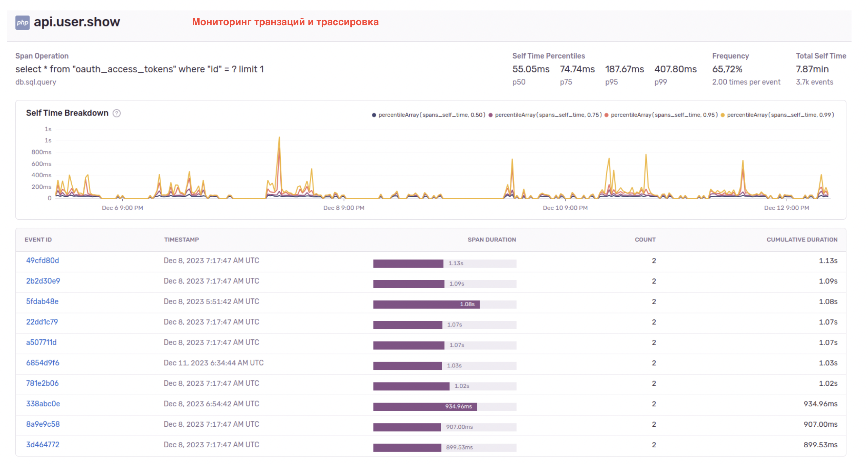Screen dimensions: 868x464
Task: Click the api.user.show transaction title
Action: 77,22
